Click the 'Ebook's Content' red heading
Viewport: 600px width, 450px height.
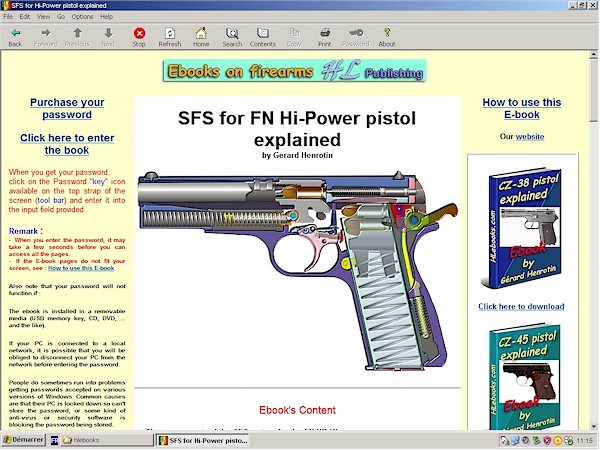297,410
